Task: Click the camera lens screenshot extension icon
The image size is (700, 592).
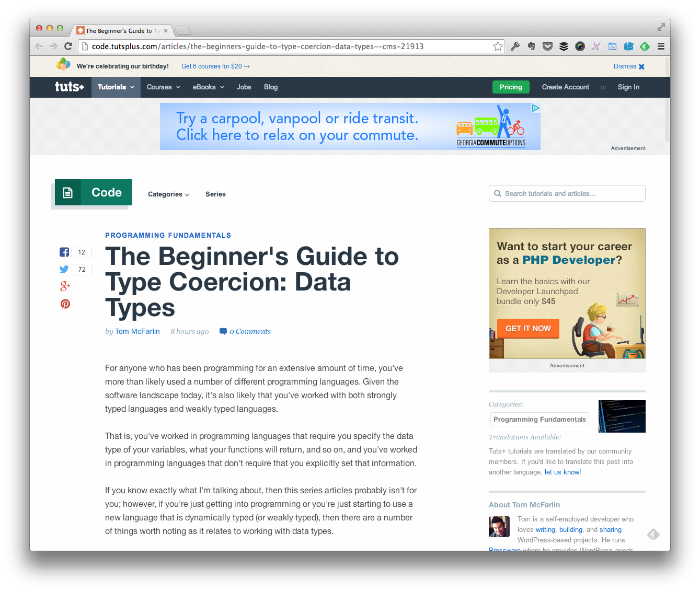Action: (x=580, y=46)
